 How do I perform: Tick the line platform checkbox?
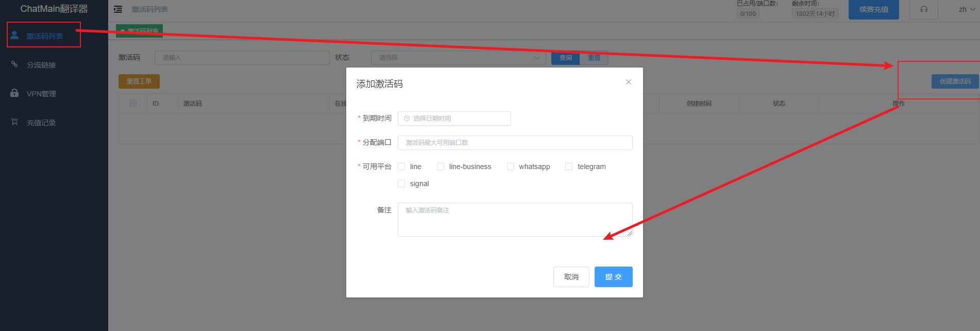click(x=401, y=167)
